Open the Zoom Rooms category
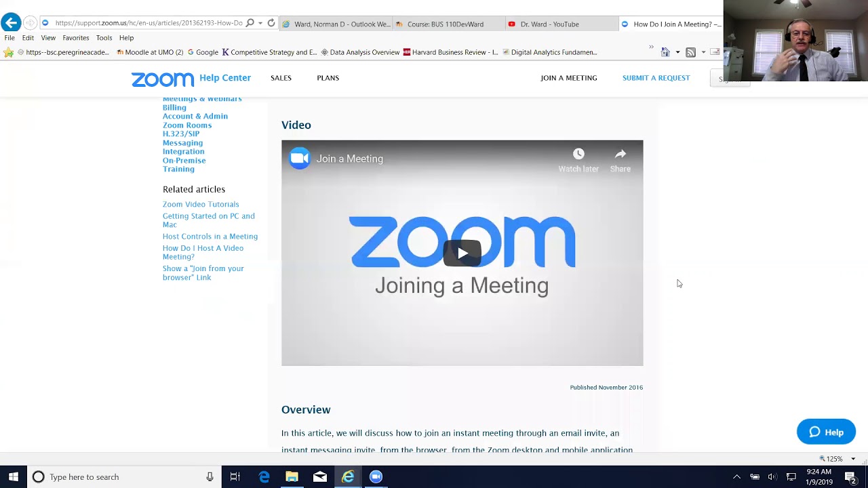Screen dimensions: 868x488 [x=187, y=125]
